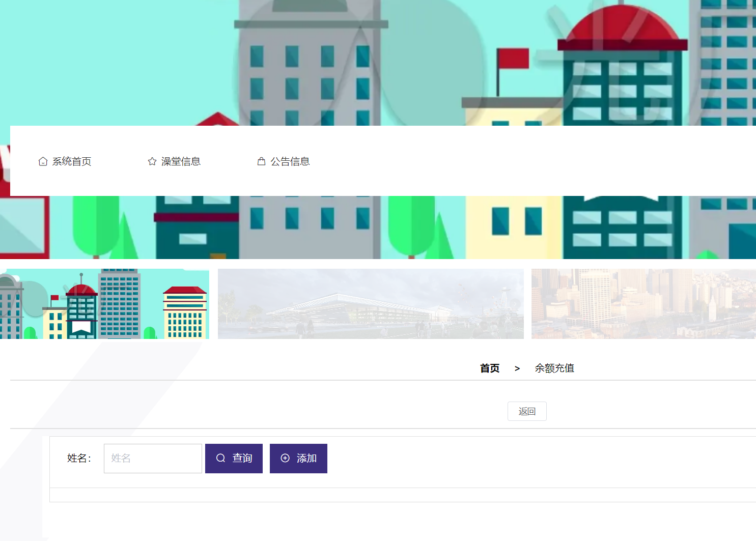Open the 公告信息 section
The image size is (756, 541).
click(x=291, y=161)
